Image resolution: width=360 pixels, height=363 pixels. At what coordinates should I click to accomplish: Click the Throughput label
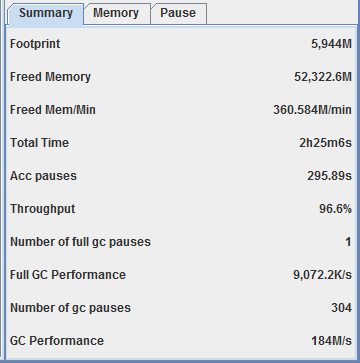(43, 209)
